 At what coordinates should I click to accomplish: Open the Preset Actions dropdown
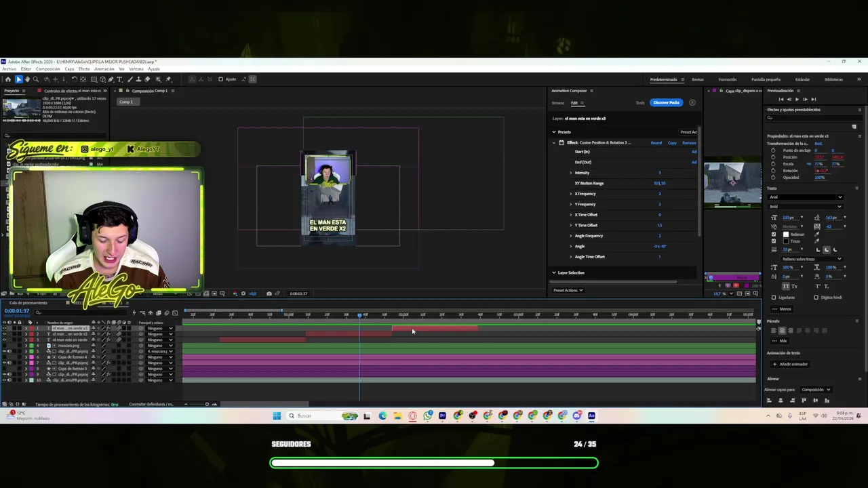click(568, 290)
